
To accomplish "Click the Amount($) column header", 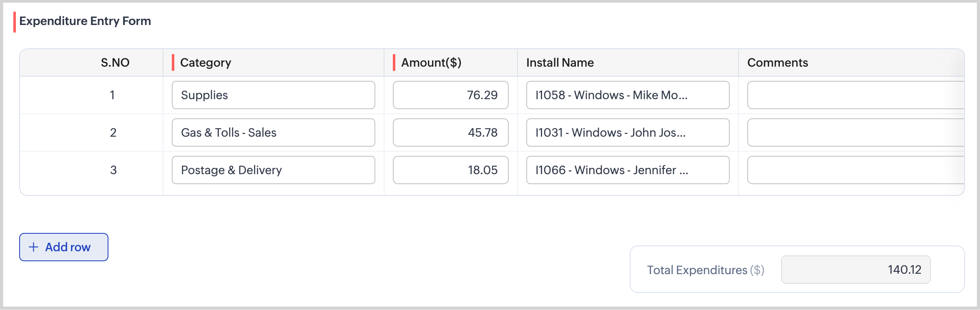I will (431, 62).
